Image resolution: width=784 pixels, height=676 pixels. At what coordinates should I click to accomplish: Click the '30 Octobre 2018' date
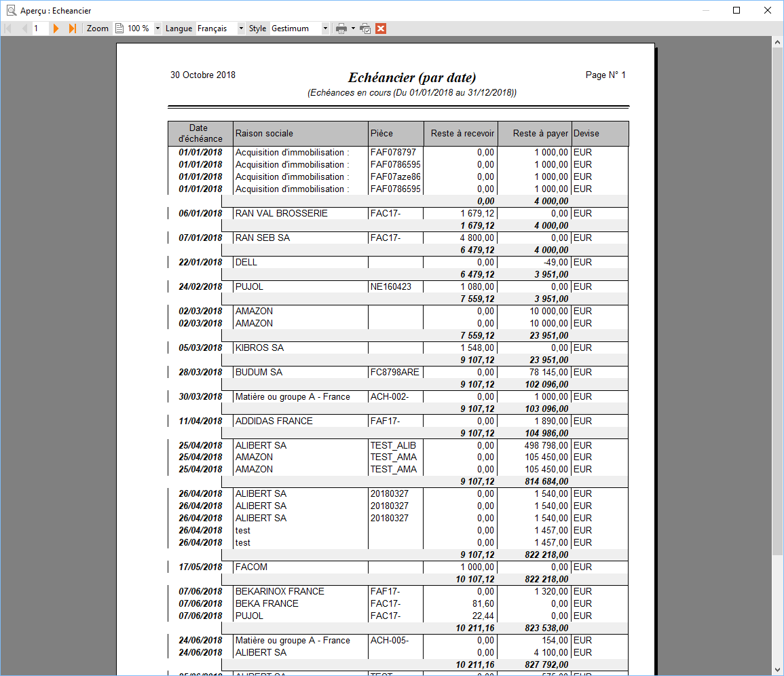tap(202, 75)
